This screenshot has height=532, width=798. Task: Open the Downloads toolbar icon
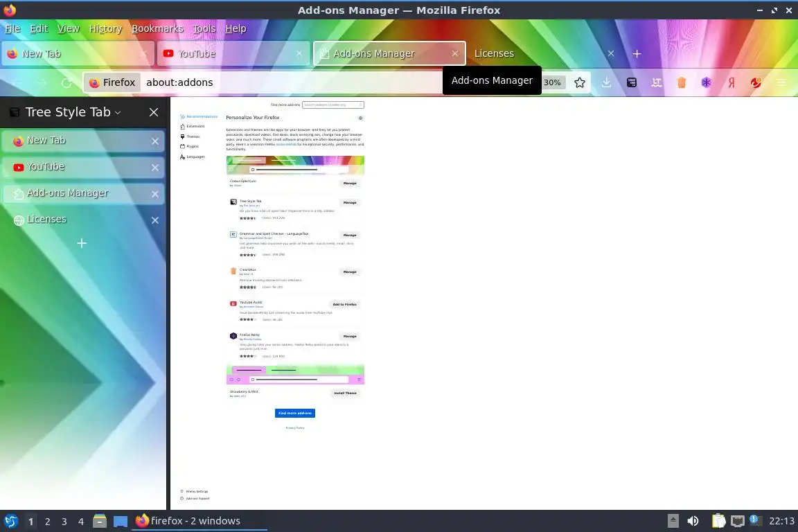[x=606, y=82]
